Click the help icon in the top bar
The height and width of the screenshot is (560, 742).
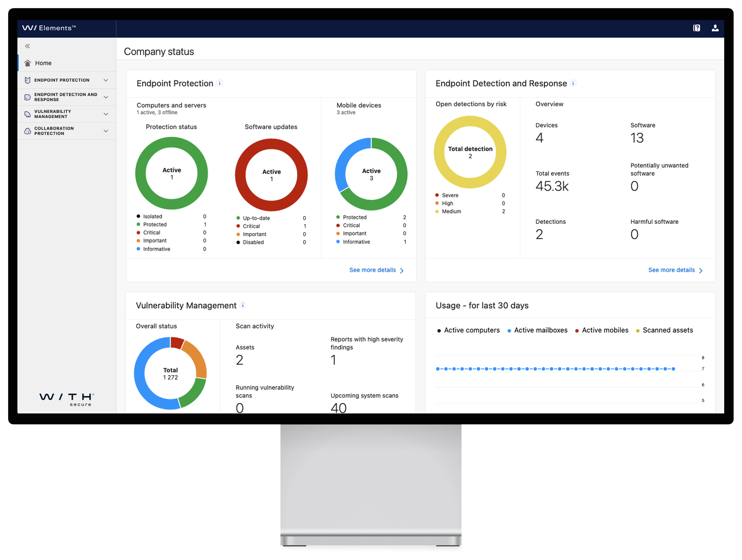(696, 28)
